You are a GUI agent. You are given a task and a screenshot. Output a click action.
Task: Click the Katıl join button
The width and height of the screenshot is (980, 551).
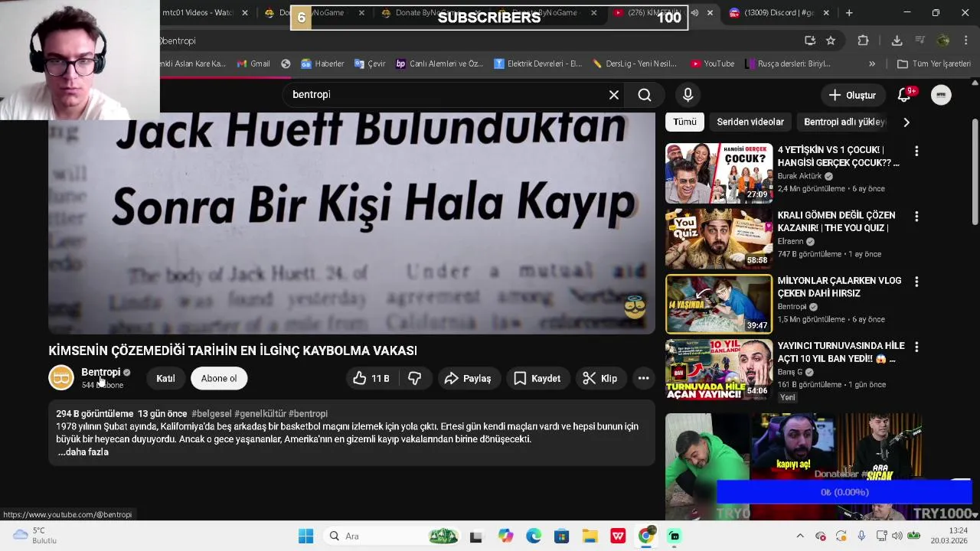(x=165, y=378)
